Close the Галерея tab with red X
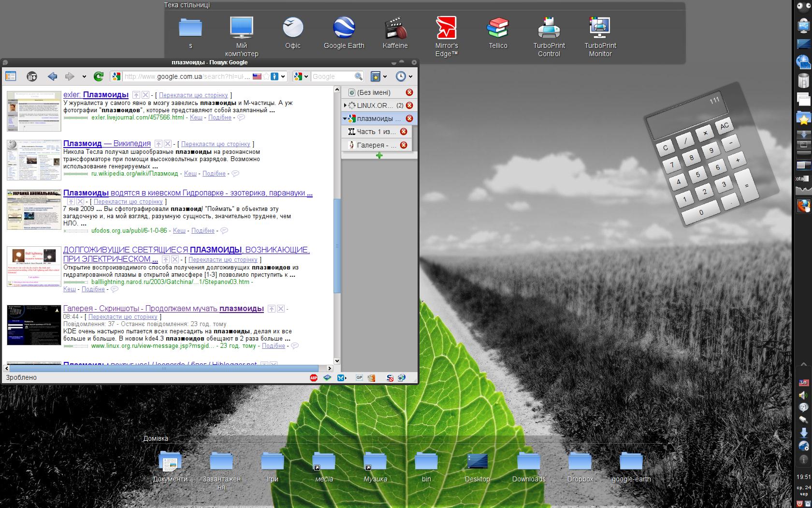This screenshot has height=508, width=812. (x=403, y=145)
